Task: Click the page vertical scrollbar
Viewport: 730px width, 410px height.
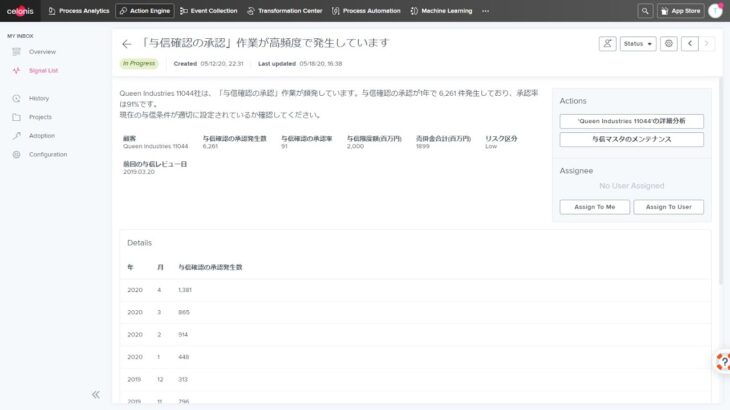Action: (725, 200)
